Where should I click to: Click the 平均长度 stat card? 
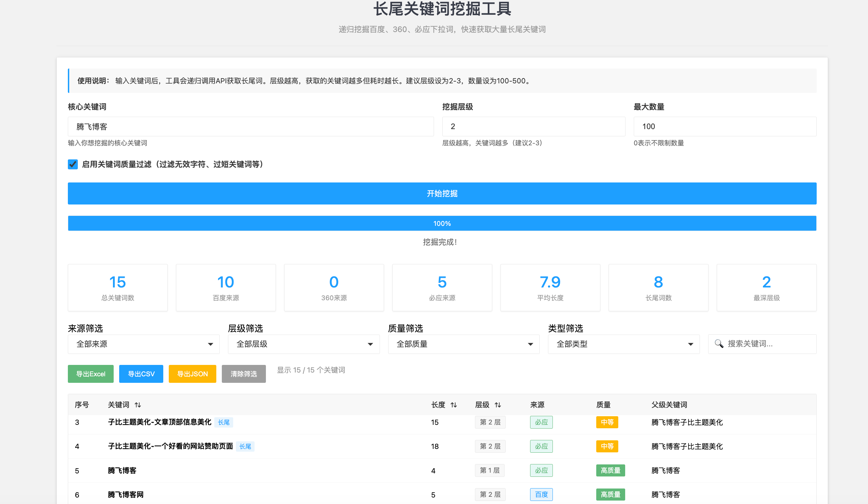coord(550,288)
